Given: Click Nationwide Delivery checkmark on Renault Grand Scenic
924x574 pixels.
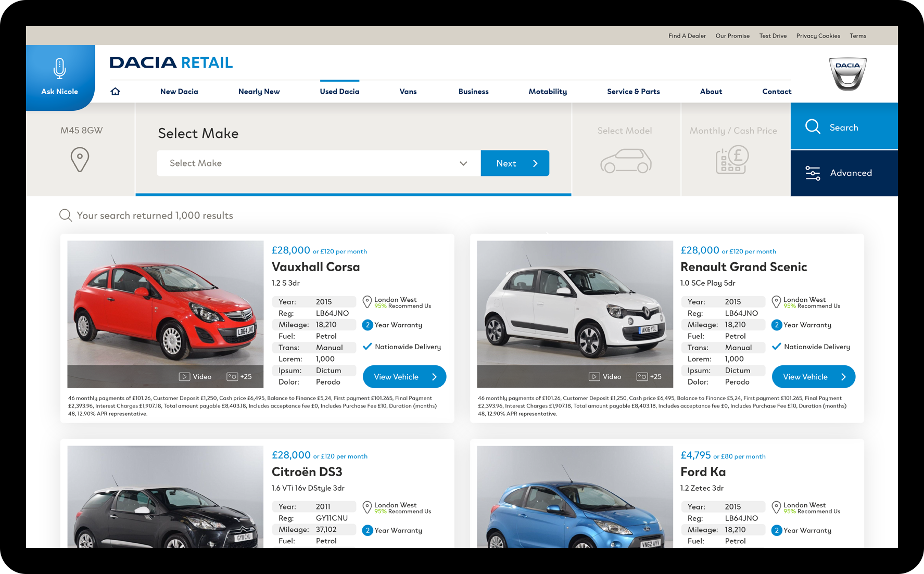Looking at the screenshot, I should [776, 347].
